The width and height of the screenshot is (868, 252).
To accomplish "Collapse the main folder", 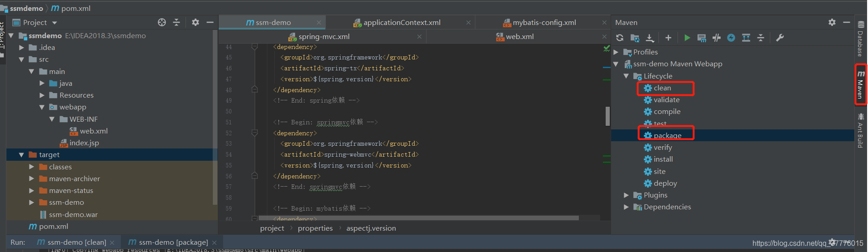I will coord(31,71).
